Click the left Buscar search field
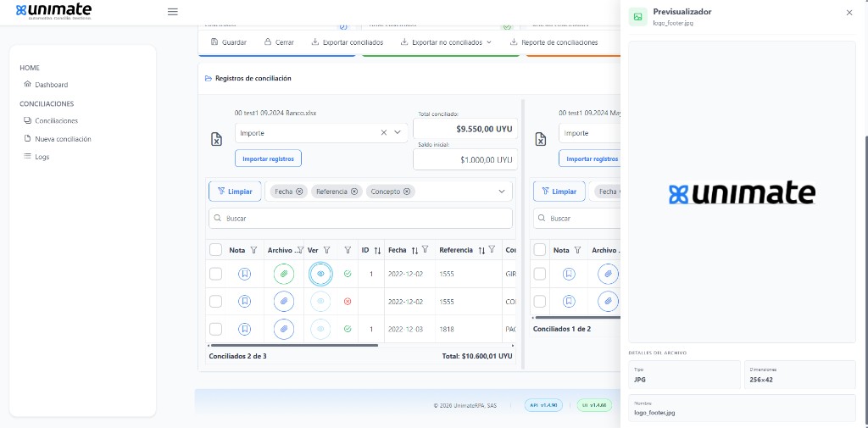Image resolution: width=868 pixels, height=428 pixels. pos(360,218)
